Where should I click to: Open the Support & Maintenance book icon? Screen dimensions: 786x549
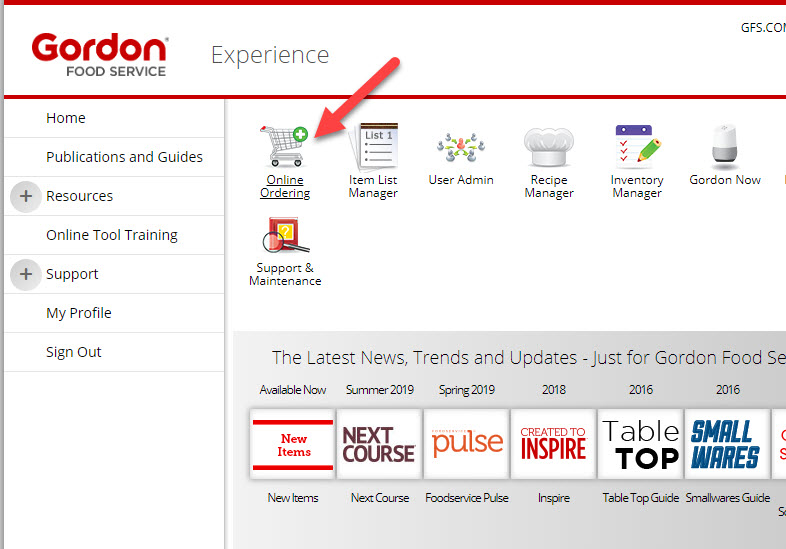[x=285, y=235]
